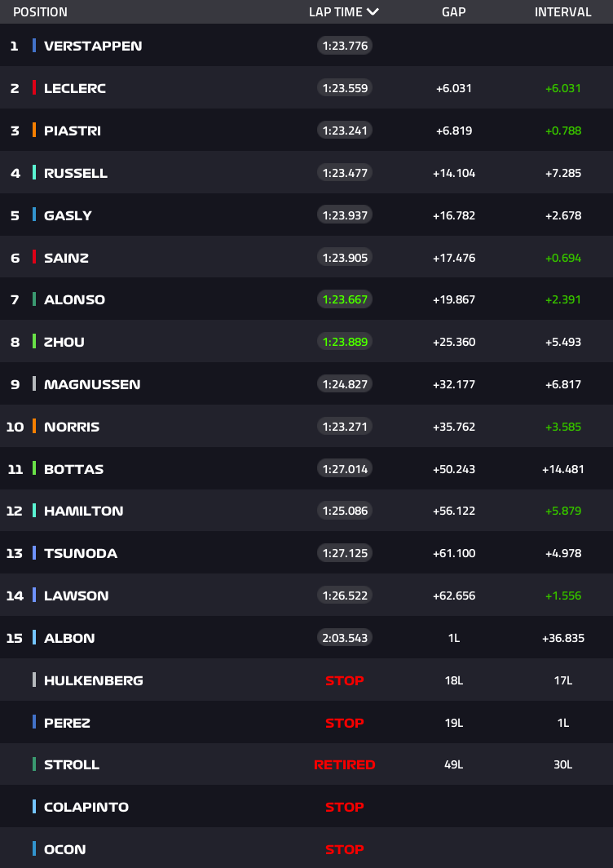The width and height of the screenshot is (613, 868).
Task: Select the INTERVAL column header
Action: (562, 11)
